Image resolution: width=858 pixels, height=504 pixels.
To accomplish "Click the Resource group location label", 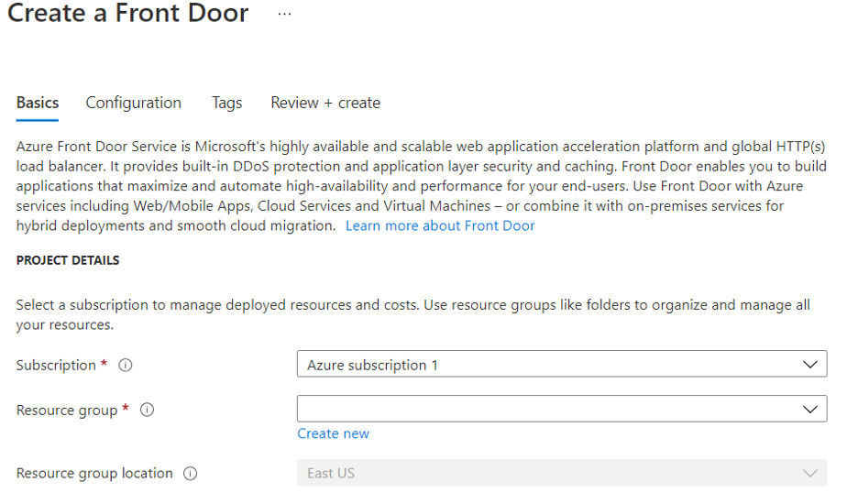I will (x=94, y=474).
